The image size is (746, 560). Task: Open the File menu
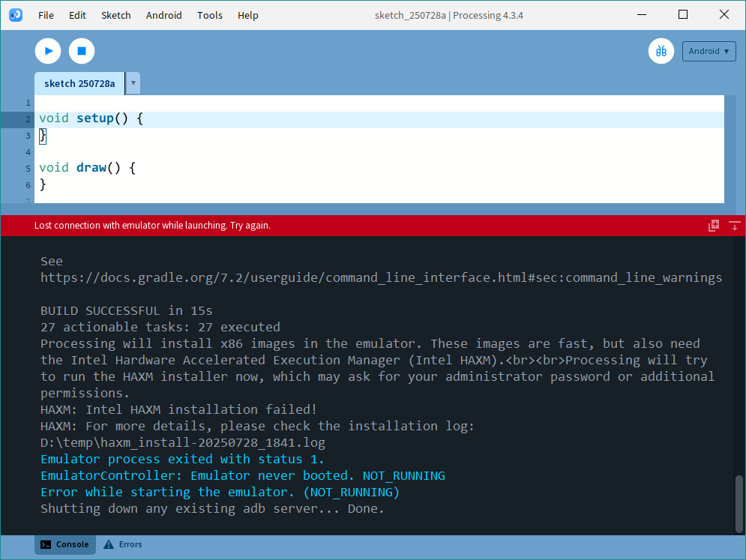click(x=46, y=15)
